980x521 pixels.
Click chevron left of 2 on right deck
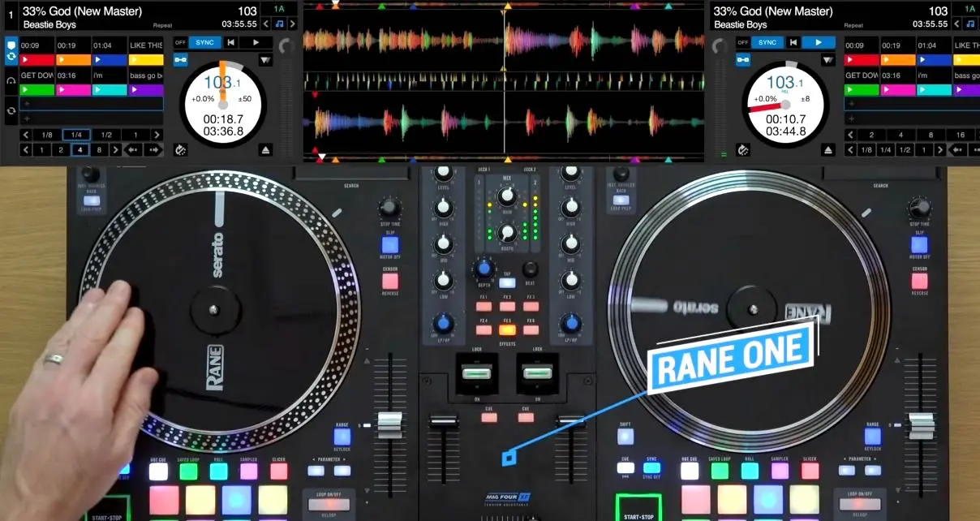click(850, 135)
